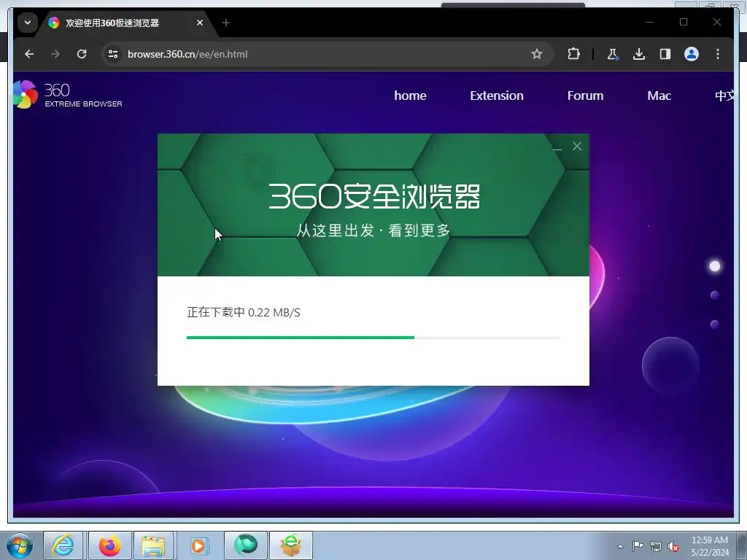Close the 360 browser tab
The width and height of the screenshot is (747, 560).
pyautogui.click(x=200, y=23)
